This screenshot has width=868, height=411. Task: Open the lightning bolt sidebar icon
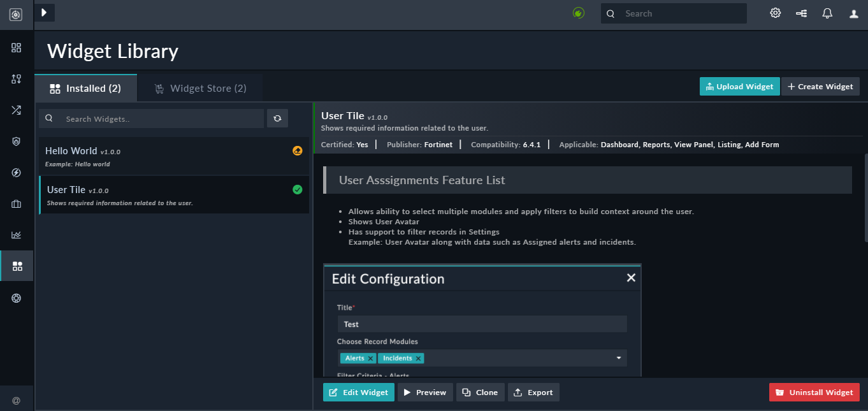17,173
